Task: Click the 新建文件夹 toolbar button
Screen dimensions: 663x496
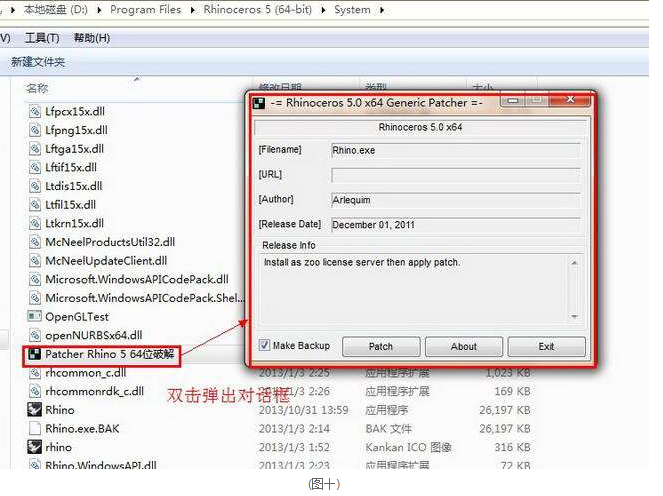Action: point(38,62)
